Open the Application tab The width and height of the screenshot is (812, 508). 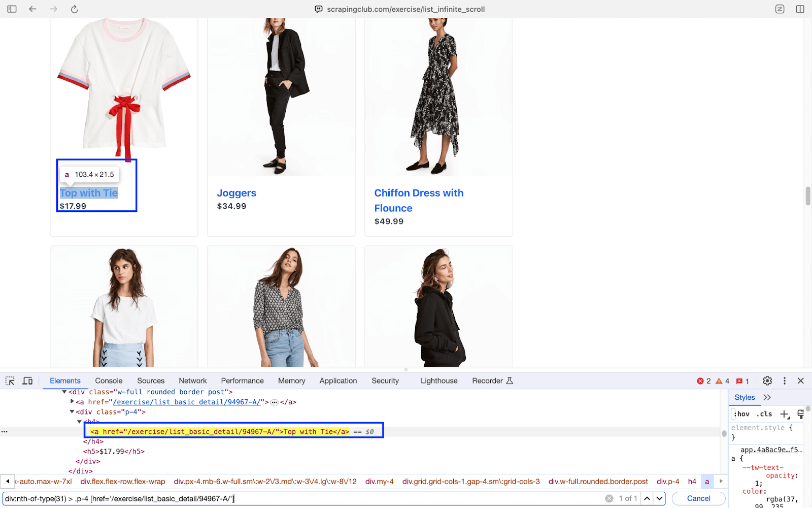(x=339, y=381)
